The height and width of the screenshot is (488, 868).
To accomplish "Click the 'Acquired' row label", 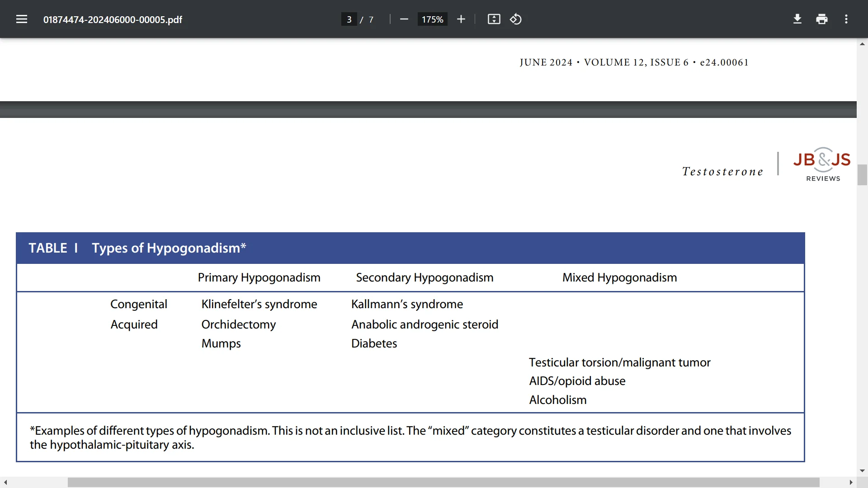I will pyautogui.click(x=134, y=324).
